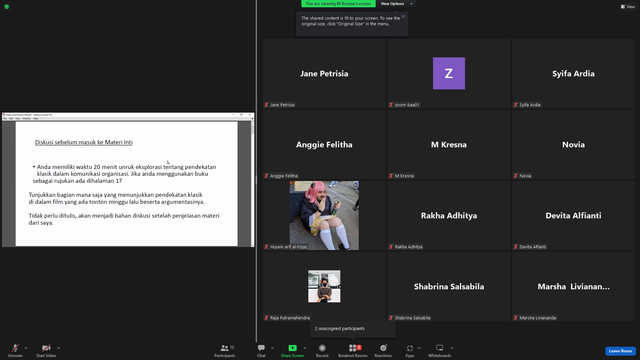Click 'You are viewing M Kresna's screen' banner
The image size is (640, 360).
coord(338,4)
